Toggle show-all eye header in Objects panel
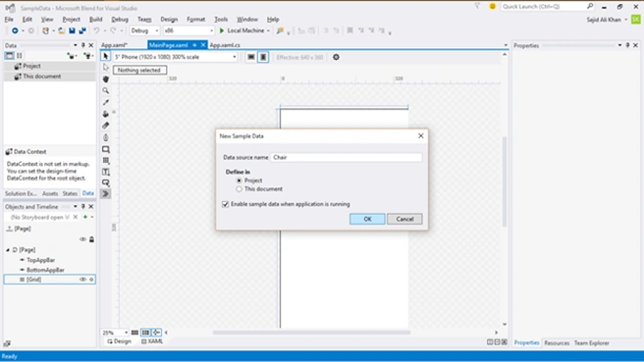The image size is (644, 362). pyautogui.click(x=82, y=239)
